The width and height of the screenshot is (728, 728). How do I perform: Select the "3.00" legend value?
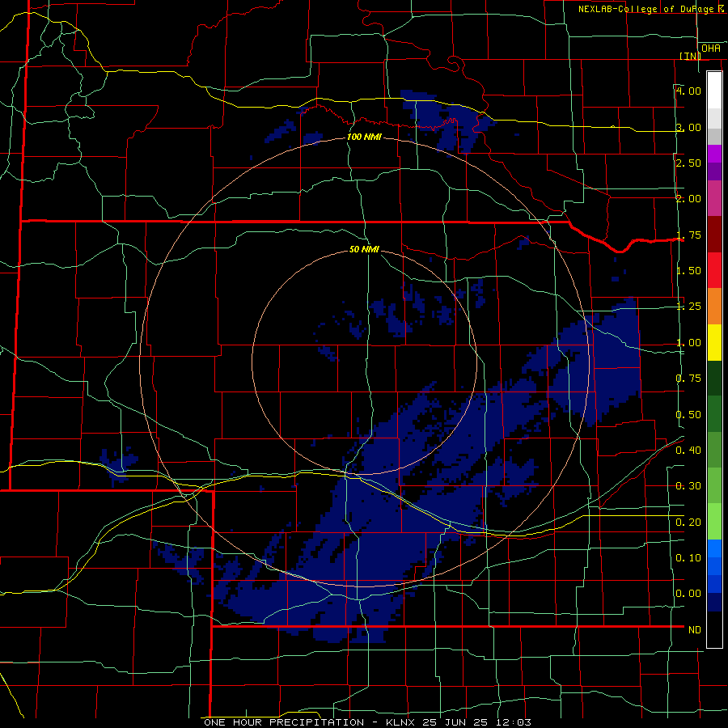point(688,127)
